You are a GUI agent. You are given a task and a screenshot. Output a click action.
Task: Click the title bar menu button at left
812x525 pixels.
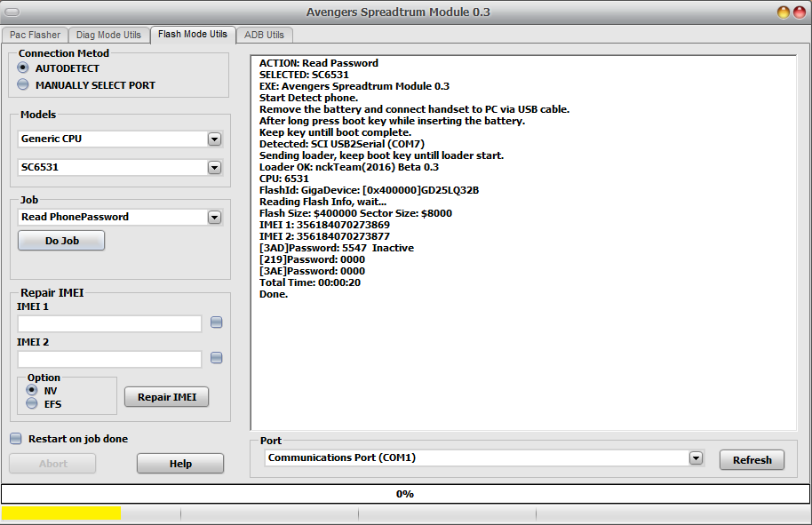(12, 12)
